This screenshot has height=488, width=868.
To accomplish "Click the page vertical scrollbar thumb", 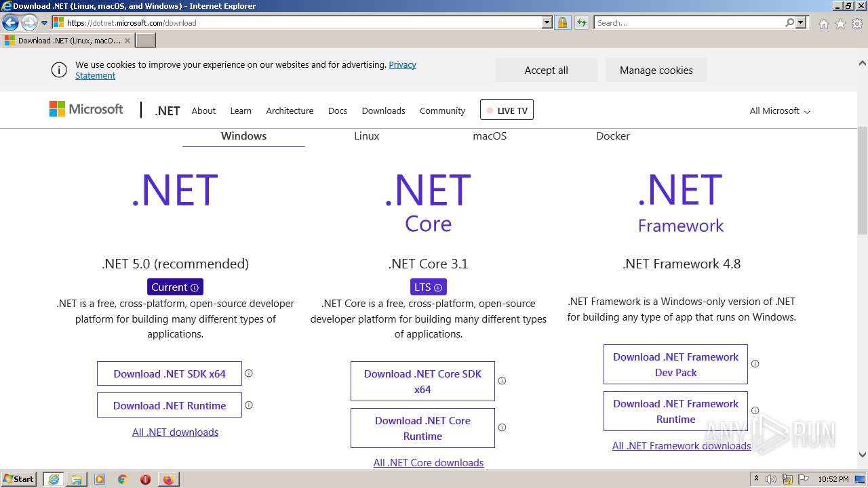I will tap(862, 180).
